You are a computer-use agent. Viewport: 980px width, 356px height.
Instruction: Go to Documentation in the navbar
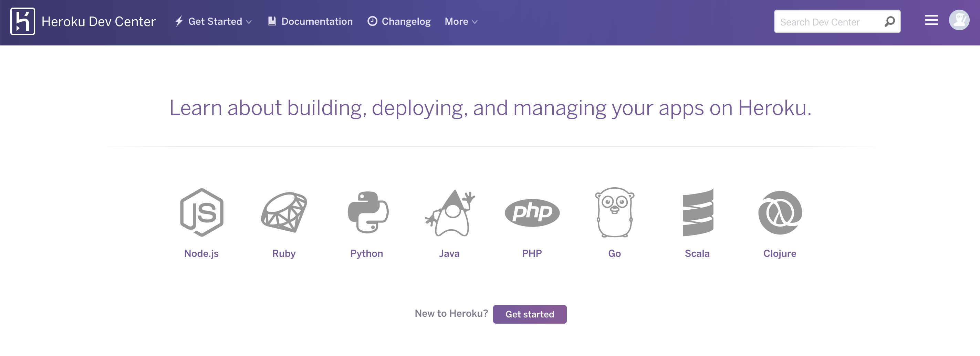(x=311, y=21)
